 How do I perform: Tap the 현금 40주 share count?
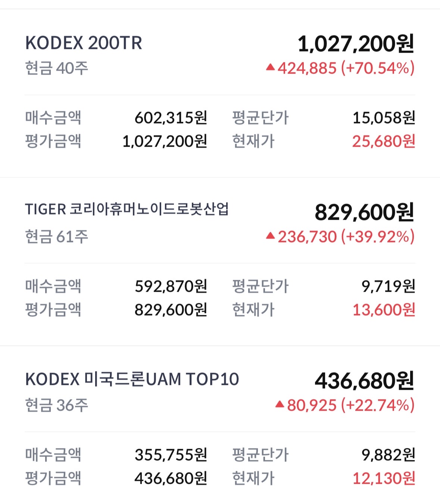pyautogui.click(x=57, y=68)
